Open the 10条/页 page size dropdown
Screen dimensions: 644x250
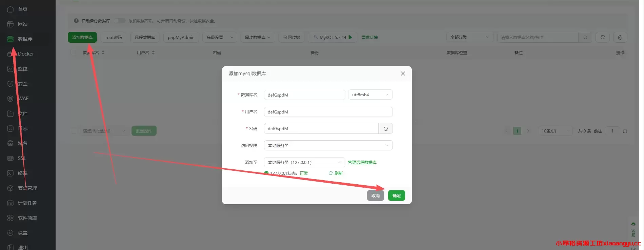(556, 131)
